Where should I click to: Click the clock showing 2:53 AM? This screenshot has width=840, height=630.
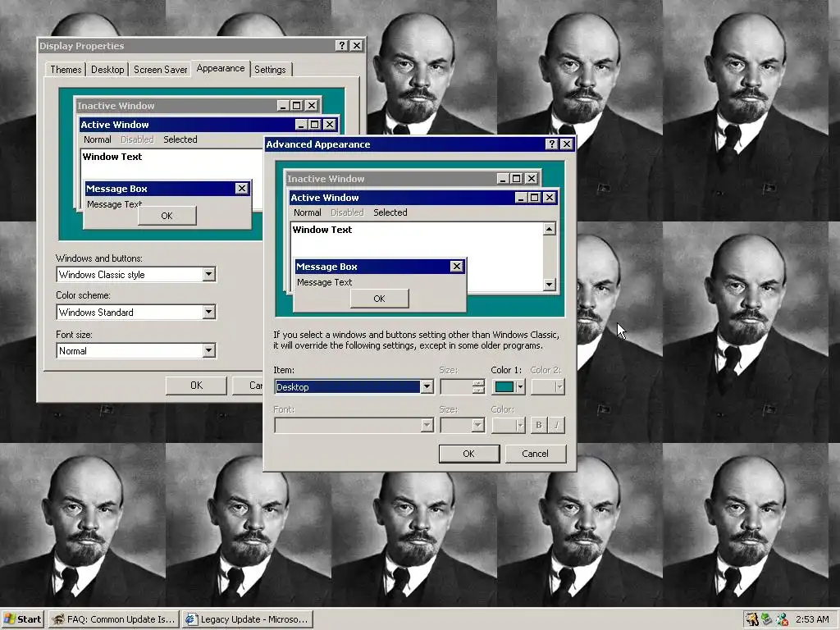tap(812, 619)
